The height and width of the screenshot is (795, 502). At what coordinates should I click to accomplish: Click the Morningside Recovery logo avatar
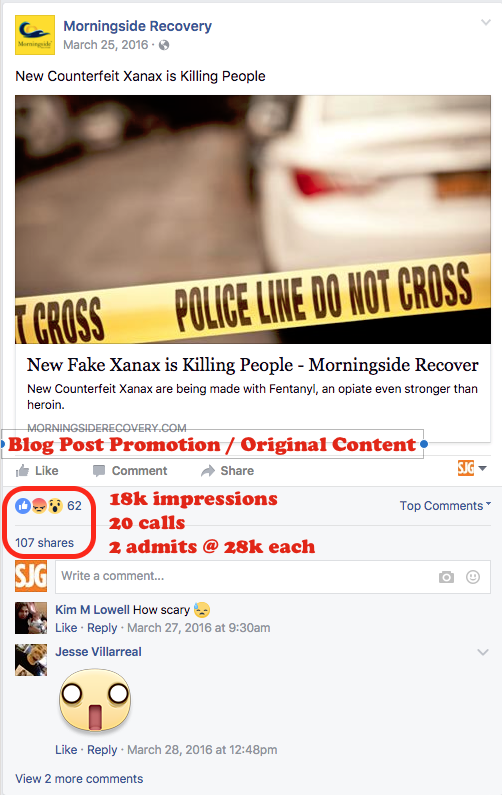point(34,34)
